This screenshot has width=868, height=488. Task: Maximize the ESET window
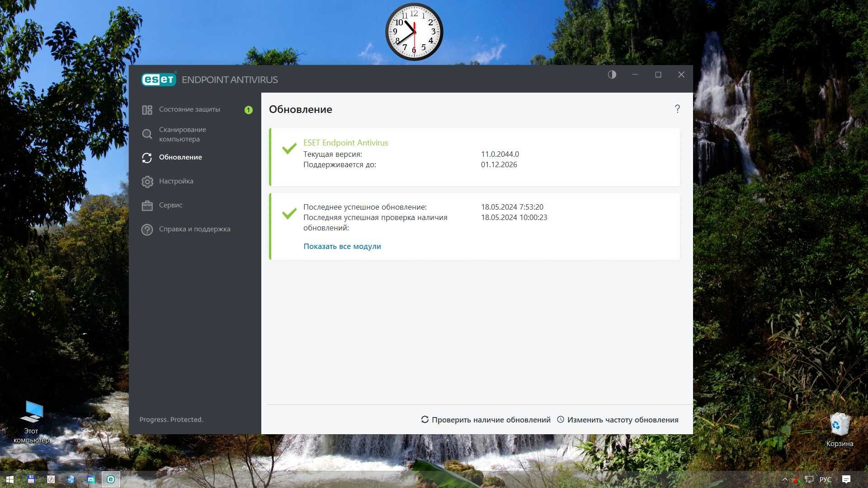(x=658, y=75)
